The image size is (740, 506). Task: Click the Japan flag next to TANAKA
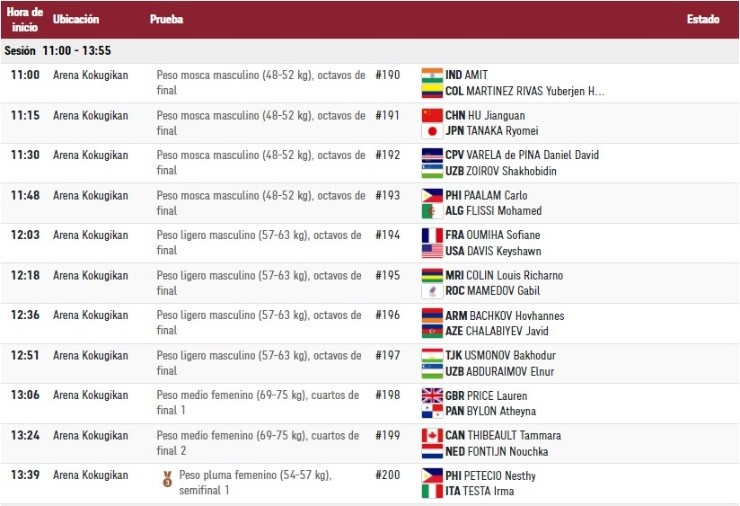432,131
